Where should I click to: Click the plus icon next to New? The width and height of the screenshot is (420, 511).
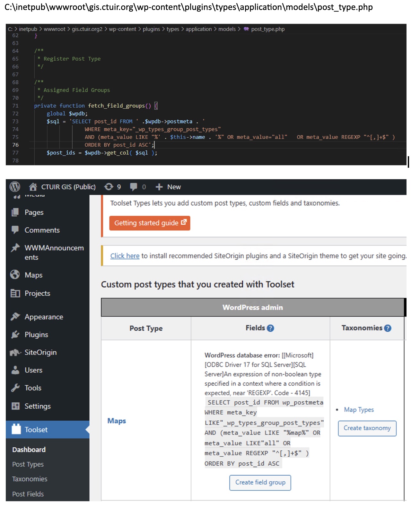[x=159, y=187]
